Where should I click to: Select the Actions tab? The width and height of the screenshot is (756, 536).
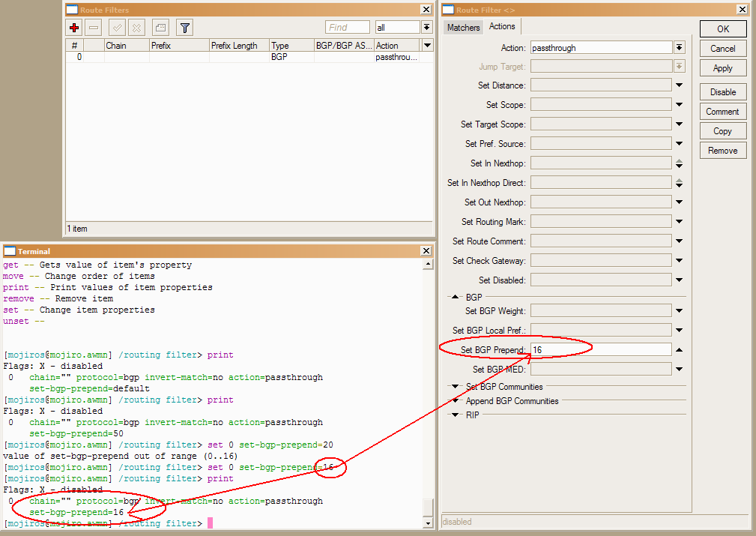click(502, 27)
